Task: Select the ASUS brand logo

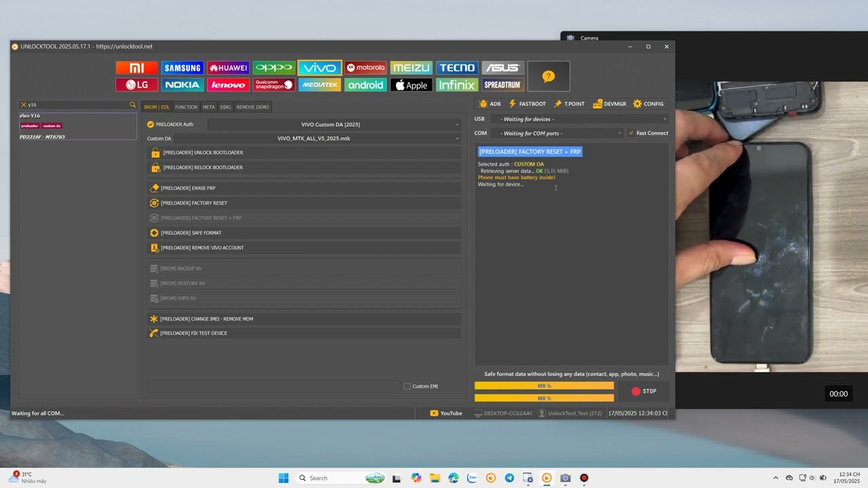Action: (502, 68)
